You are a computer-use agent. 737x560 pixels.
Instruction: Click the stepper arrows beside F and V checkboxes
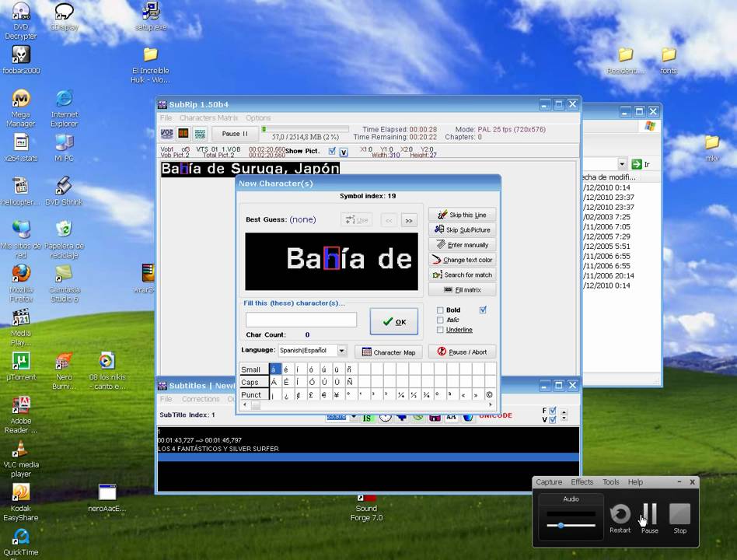click(564, 415)
